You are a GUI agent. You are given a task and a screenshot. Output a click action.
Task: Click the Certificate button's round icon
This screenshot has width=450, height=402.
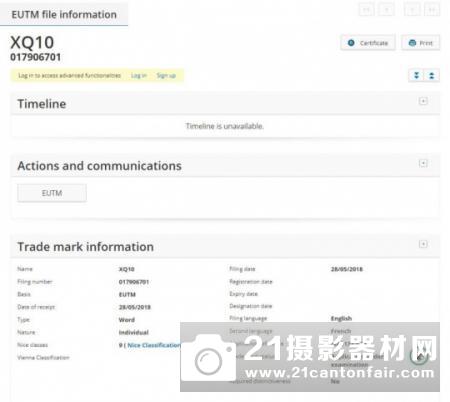click(351, 43)
